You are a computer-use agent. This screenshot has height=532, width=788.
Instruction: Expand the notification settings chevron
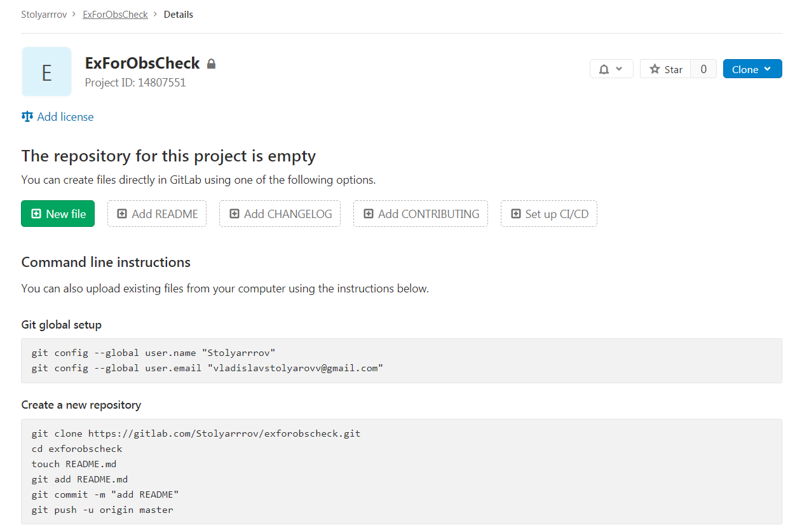tap(620, 69)
